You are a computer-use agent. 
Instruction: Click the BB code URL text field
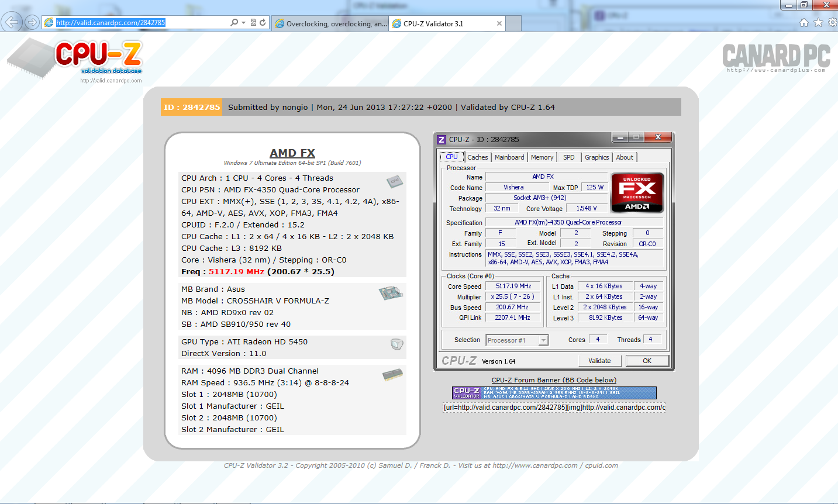(x=554, y=407)
